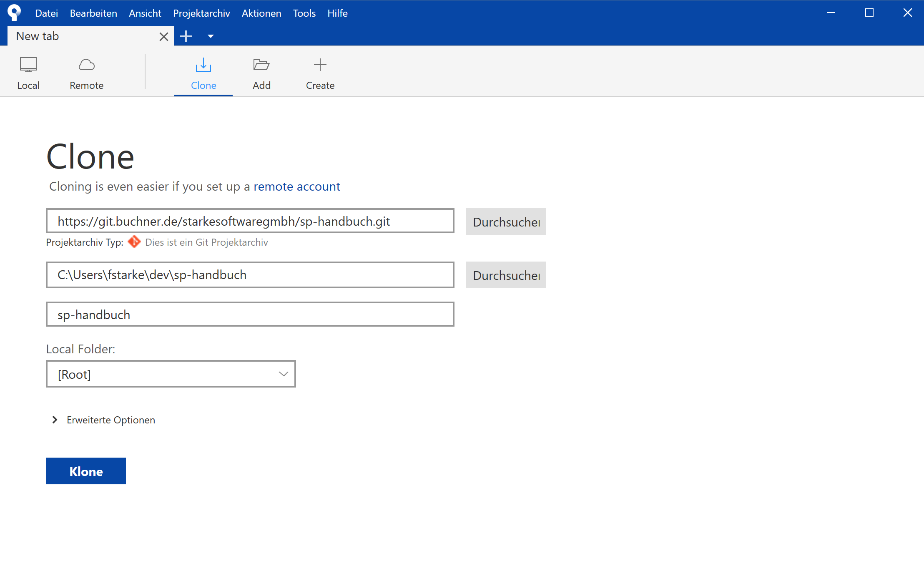Open a new tab with plus icon

[x=186, y=36]
